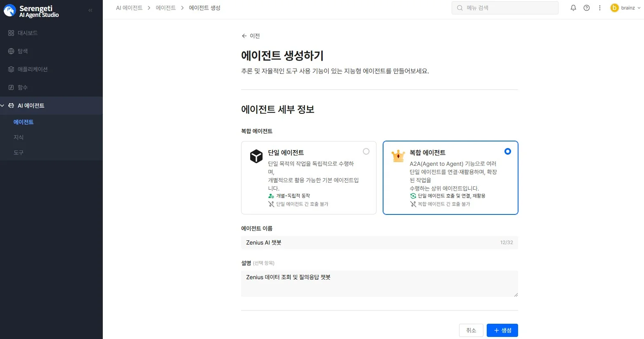This screenshot has height=339, width=644.
Task: Open the three-dot more options menu
Action: [x=599, y=8]
